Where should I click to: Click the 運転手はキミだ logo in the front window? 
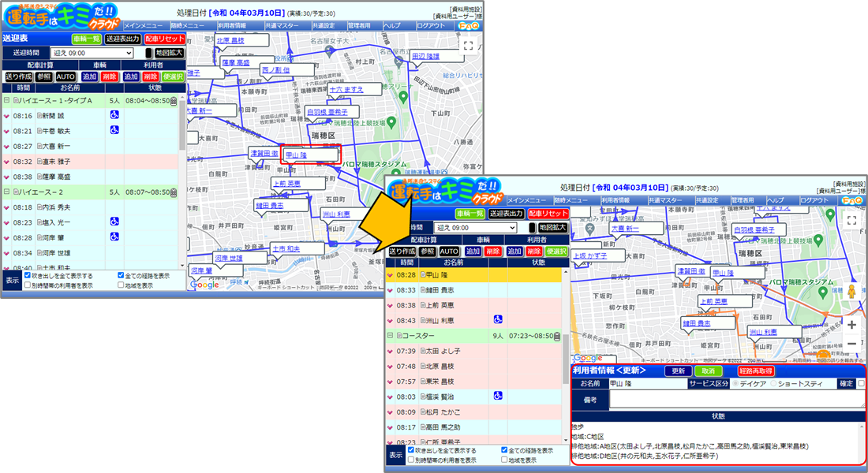pyautogui.click(x=446, y=192)
